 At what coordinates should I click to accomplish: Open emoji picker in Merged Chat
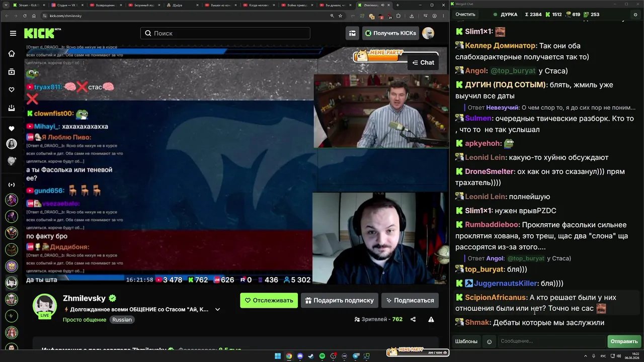(x=490, y=341)
